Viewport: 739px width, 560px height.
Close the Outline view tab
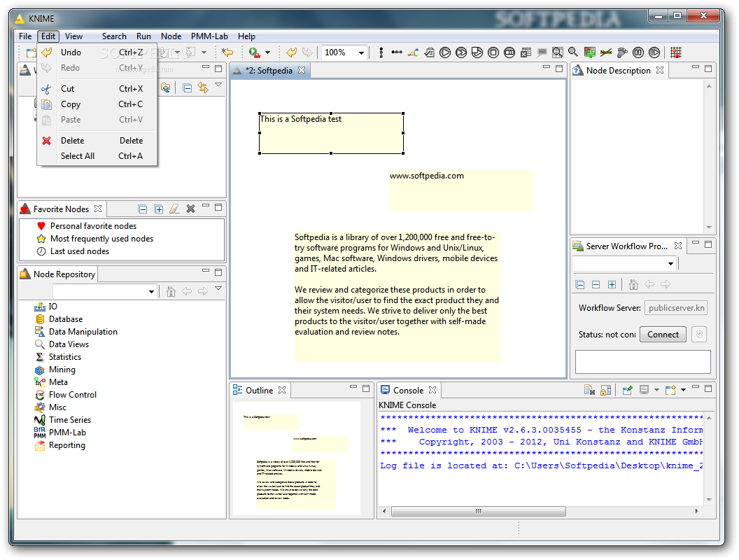[282, 390]
